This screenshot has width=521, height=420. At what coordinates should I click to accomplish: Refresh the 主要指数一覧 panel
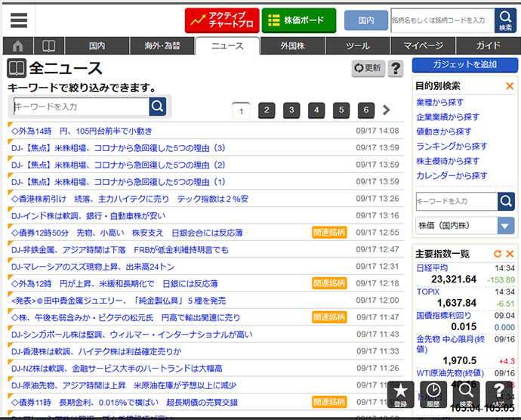pos(498,254)
